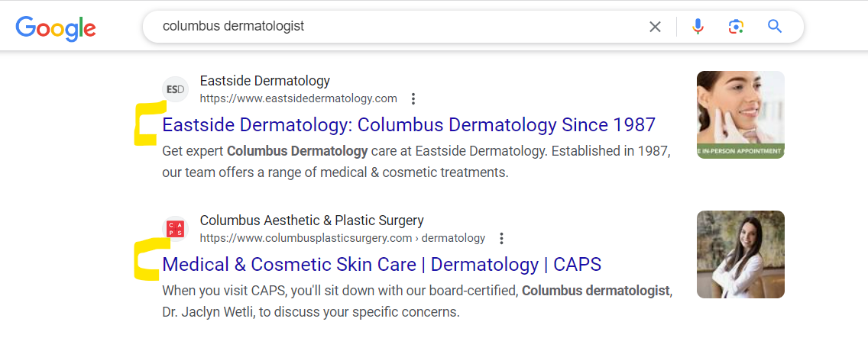Click the Eastside Dermatology description snippet
The width and height of the screenshot is (868, 338).
point(416,162)
